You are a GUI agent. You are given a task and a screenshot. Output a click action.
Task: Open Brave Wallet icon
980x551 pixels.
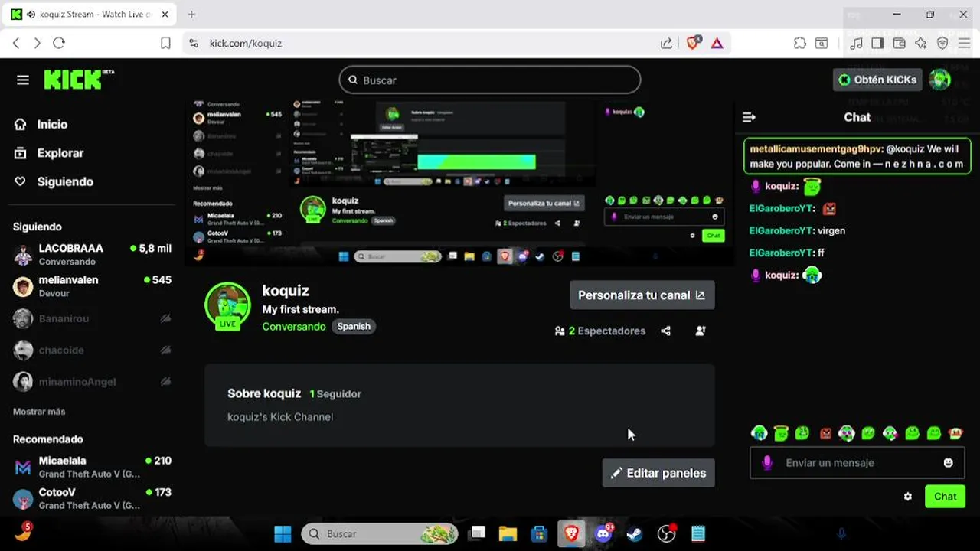[x=900, y=43]
